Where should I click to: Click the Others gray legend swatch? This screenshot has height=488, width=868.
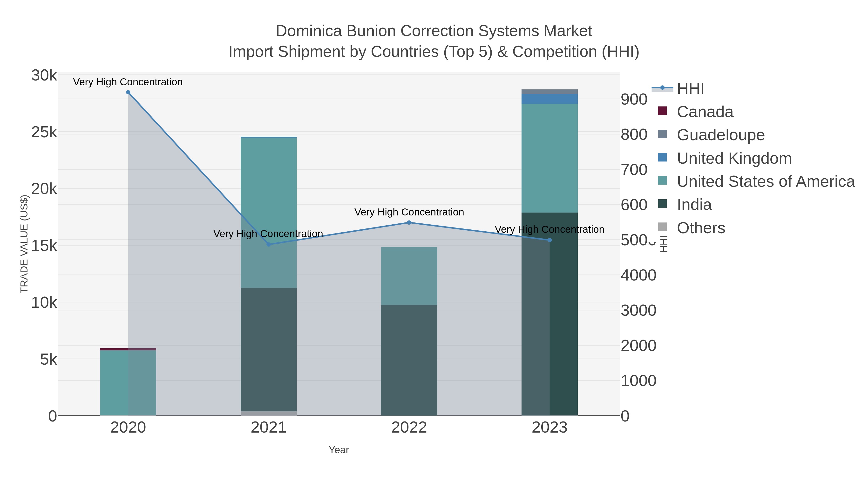click(663, 227)
